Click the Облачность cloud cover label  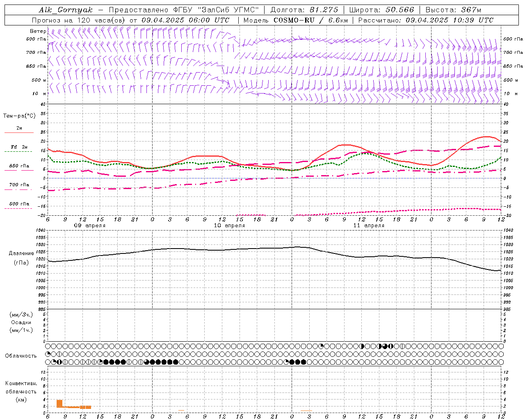[21, 356]
